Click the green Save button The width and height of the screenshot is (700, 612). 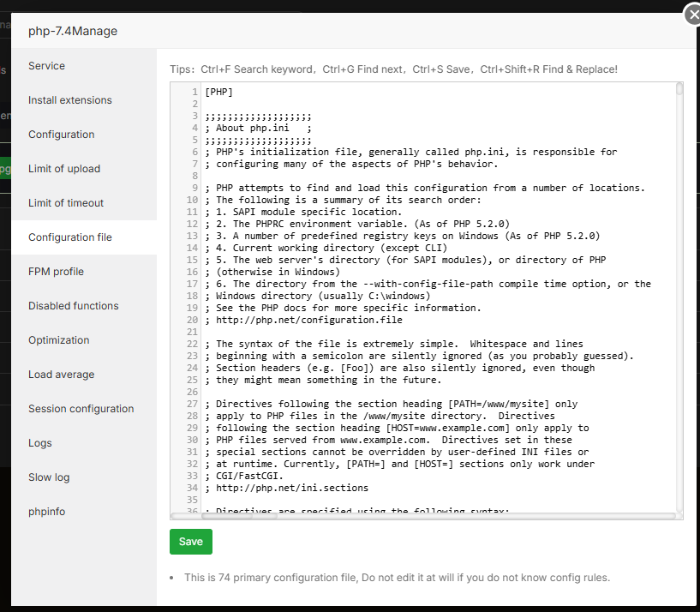tap(191, 542)
